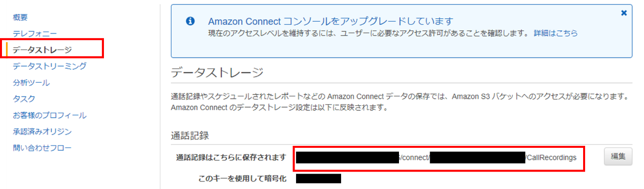The height and width of the screenshot is (189, 644).
Task: Open 概要 in the sidebar
Action: pyautogui.click(x=20, y=17)
